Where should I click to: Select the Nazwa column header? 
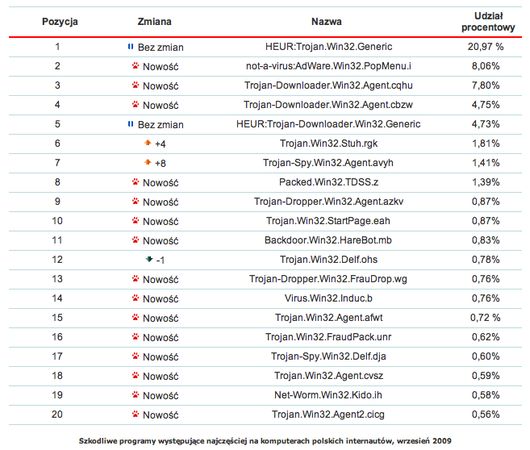[x=327, y=22]
